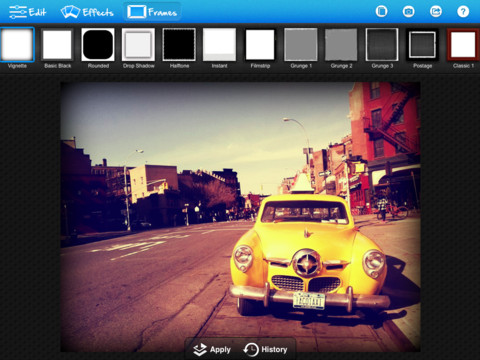The width and height of the screenshot is (480, 360).
Task: Choose the Postage frame
Action: (422, 45)
